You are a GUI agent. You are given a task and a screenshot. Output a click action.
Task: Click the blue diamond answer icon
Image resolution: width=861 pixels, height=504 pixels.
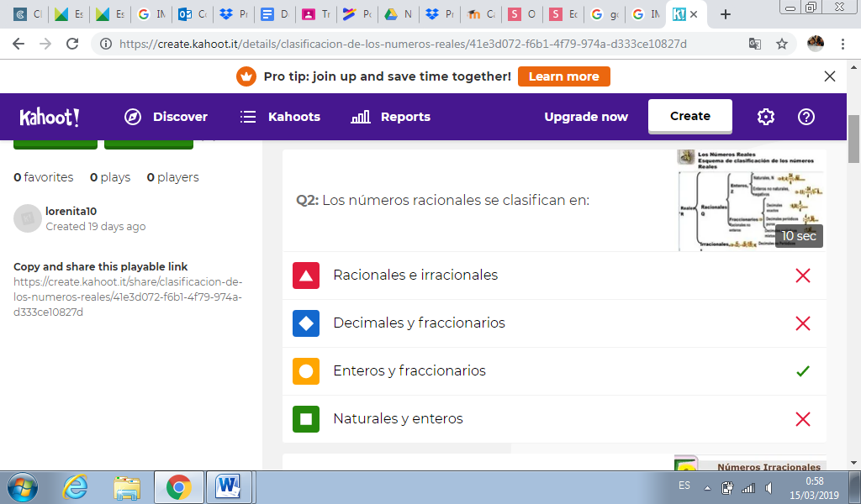(x=306, y=323)
